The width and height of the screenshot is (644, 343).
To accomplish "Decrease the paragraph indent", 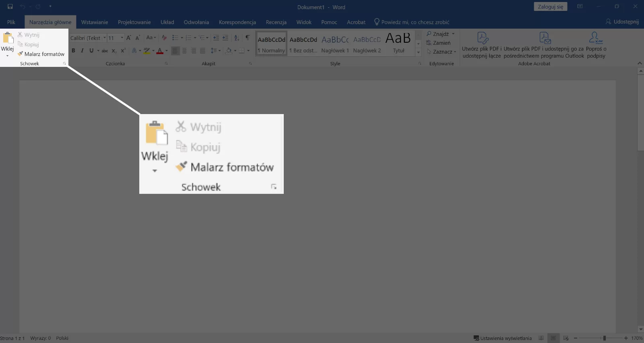I will click(216, 38).
